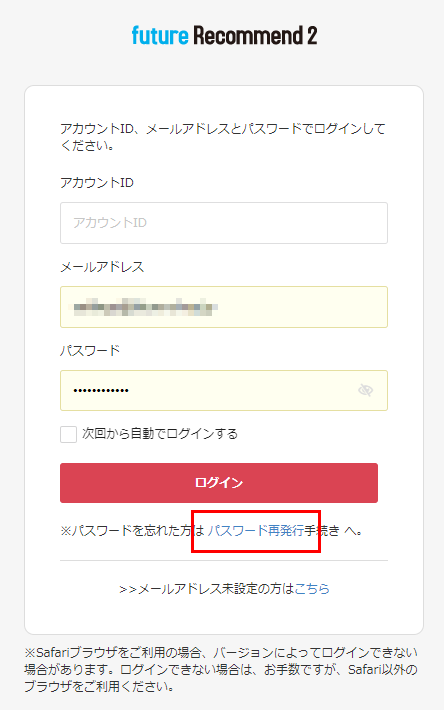Open the パスワード再発行 link
This screenshot has width=444, height=710.
256,530
